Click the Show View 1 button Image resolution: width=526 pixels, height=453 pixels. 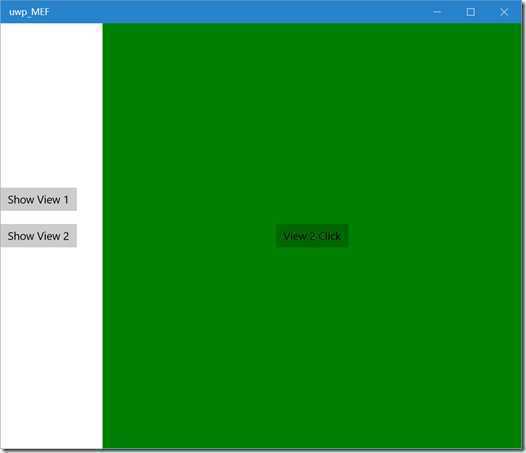point(38,199)
